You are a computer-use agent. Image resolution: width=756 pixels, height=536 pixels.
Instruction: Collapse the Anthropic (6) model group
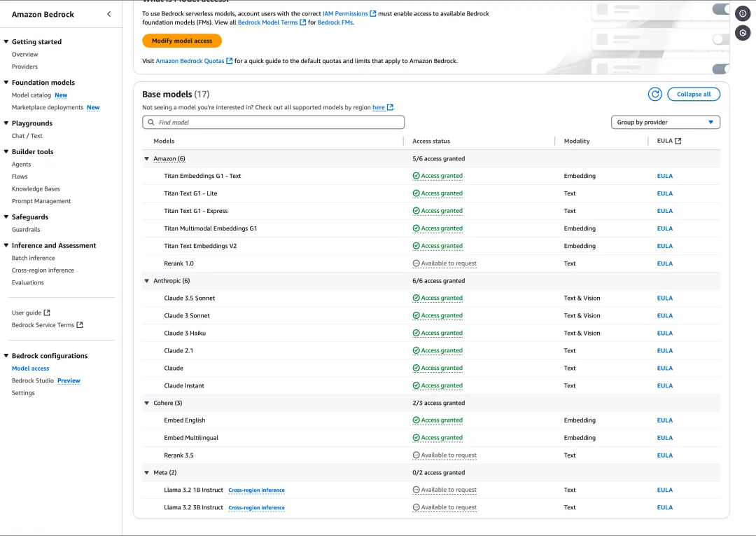[x=147, y=280]
